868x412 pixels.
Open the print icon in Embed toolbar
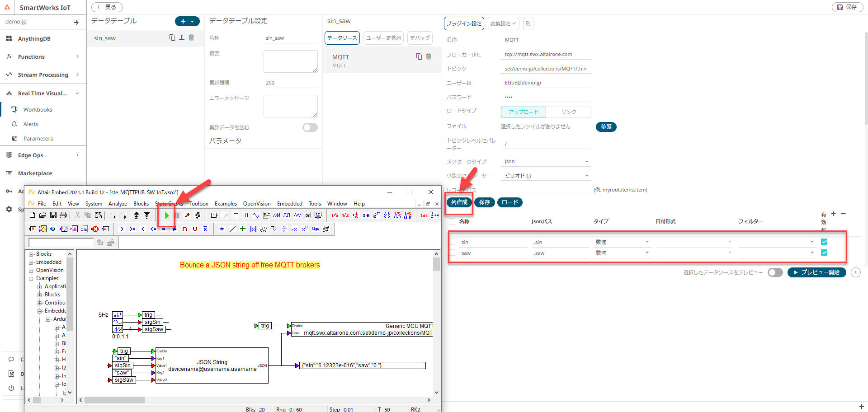coord(63,215)
